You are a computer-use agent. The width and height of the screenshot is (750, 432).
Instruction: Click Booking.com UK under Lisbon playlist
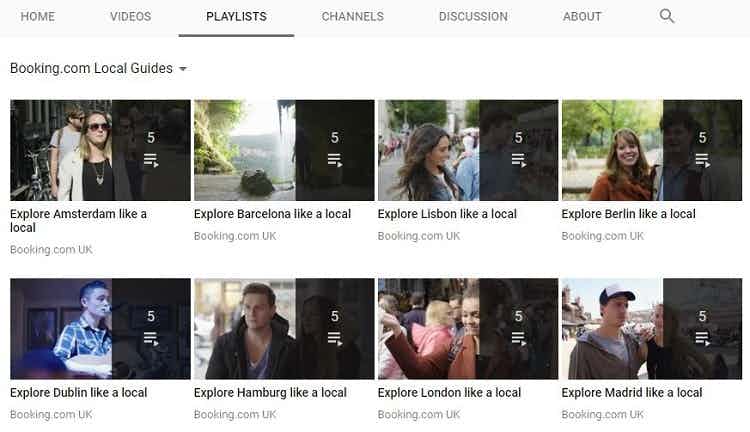click(x=418, y=236)
